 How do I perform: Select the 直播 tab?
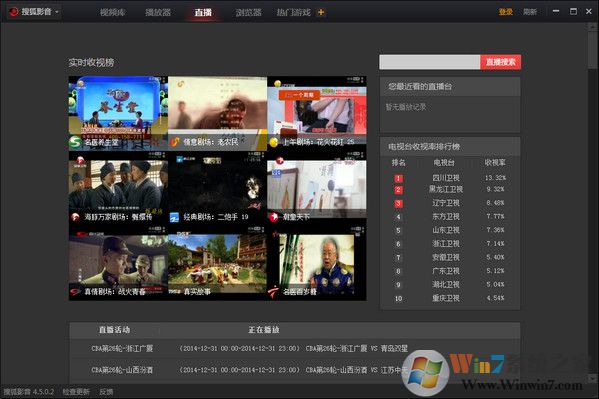pos(203,12)
